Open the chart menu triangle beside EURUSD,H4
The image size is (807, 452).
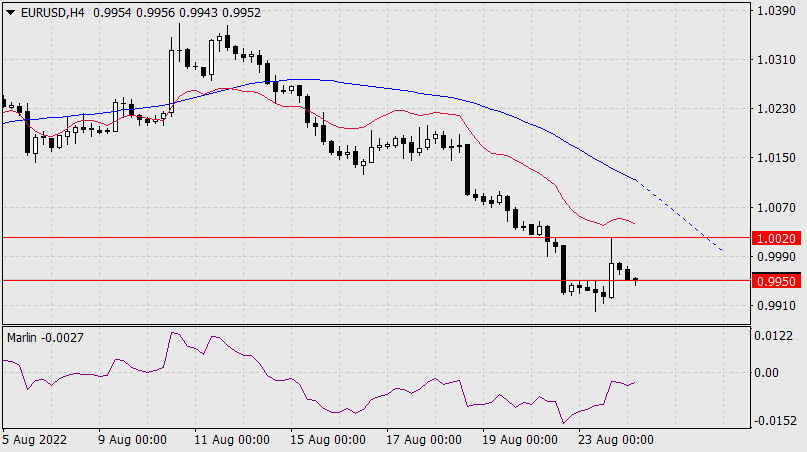point(11,13)
